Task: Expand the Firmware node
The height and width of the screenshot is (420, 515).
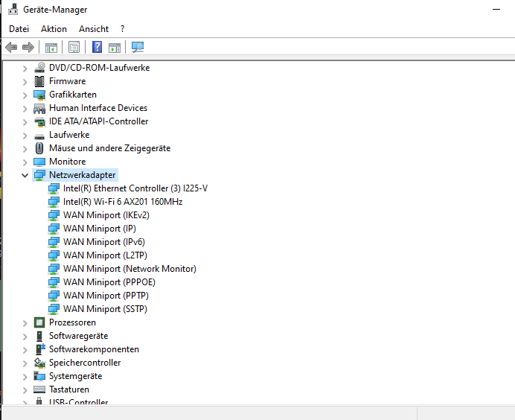Action: (25, 82)
